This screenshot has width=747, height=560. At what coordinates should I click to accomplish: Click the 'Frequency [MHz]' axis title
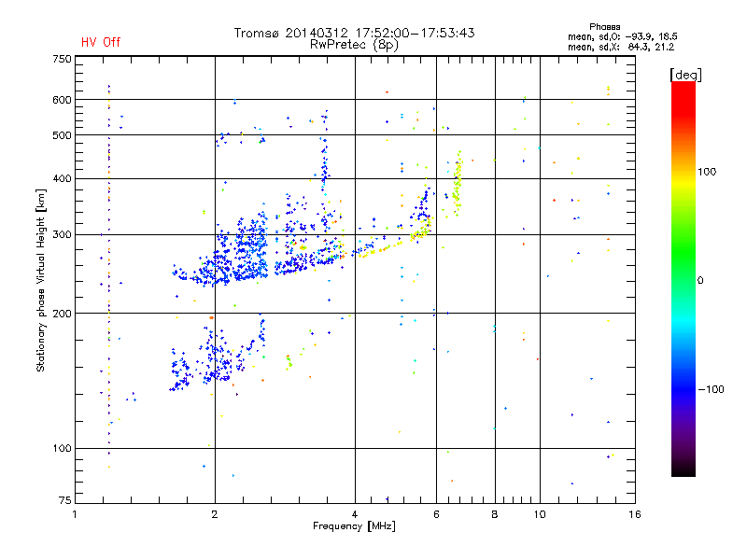(x=354, y=526)
